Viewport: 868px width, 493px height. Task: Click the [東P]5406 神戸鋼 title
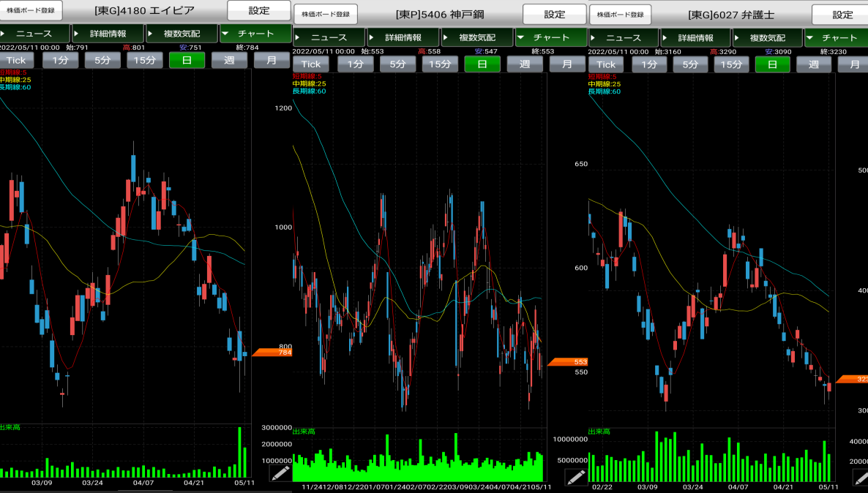(x=440, y=15)
